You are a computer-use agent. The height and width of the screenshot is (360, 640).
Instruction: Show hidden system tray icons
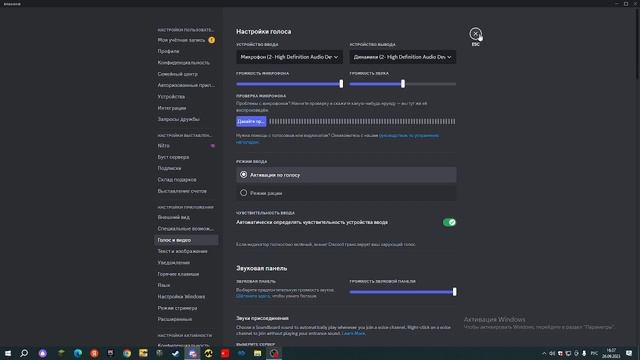click(x=544, y=353)
